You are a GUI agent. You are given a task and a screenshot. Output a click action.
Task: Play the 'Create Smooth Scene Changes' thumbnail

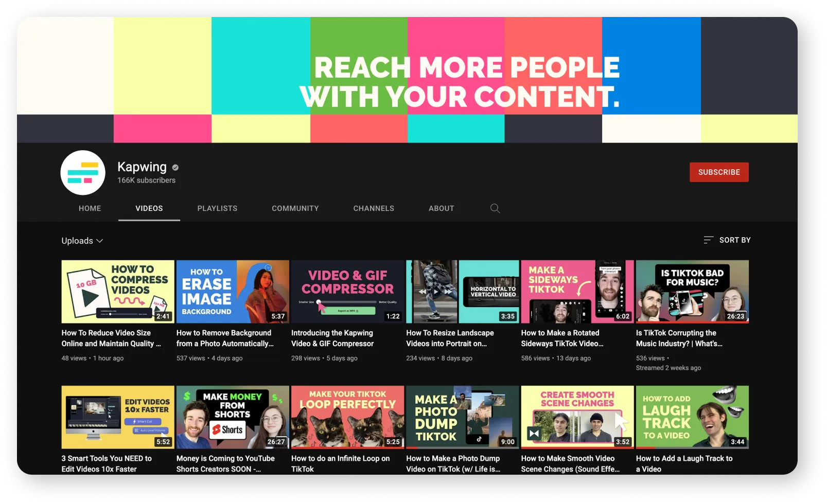(577, 417)
